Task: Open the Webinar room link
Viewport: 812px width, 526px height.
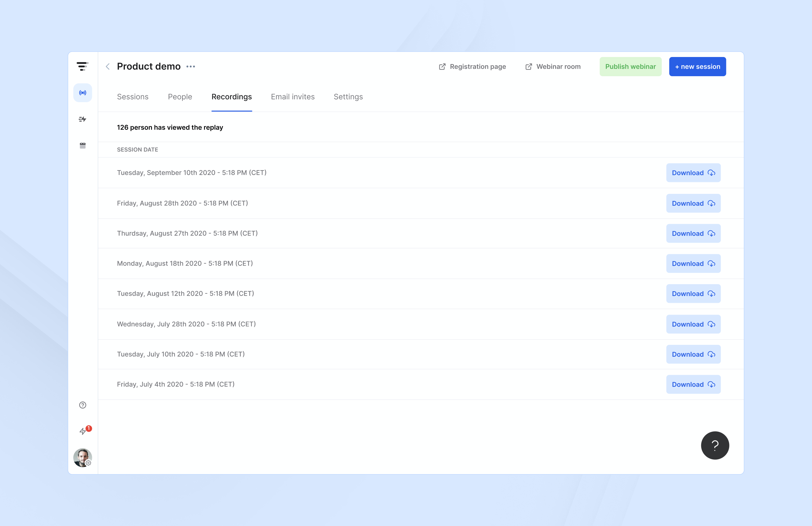Action: (553, 67)
